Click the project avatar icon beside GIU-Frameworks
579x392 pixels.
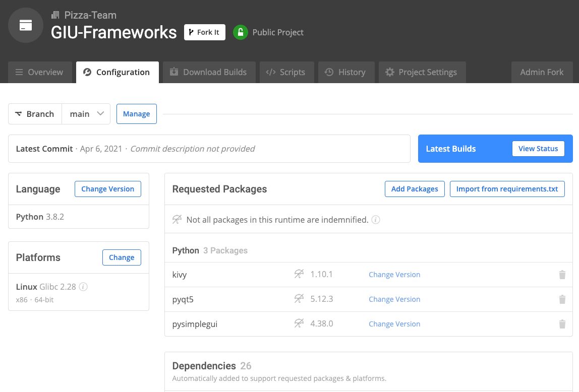(26, 25)
